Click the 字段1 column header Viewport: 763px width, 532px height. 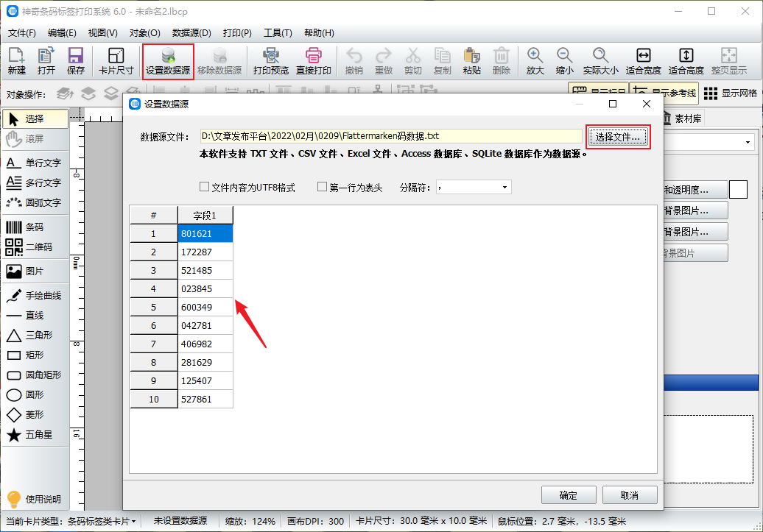(x=205, y=215)
